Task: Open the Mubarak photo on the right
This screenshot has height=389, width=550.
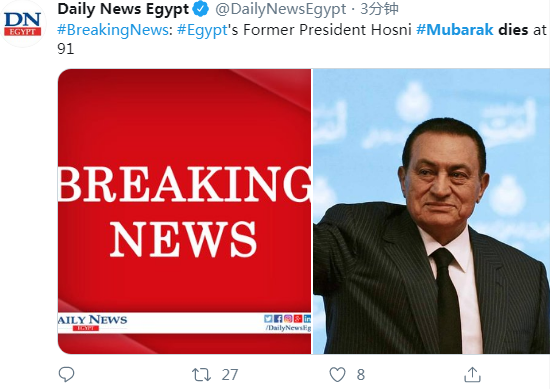Action: coord(431,211)
